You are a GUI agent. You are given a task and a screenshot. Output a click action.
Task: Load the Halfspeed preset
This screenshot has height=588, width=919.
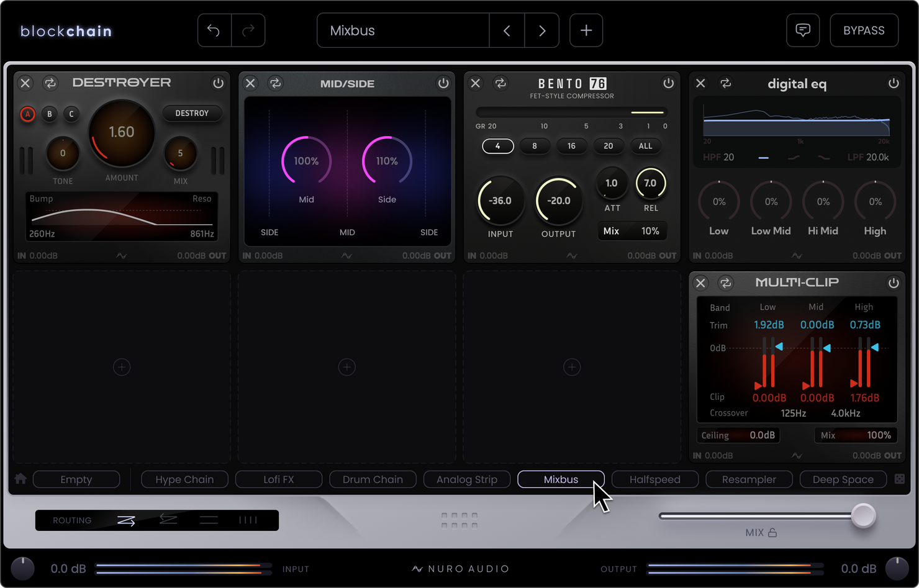[x=655, y=479]
